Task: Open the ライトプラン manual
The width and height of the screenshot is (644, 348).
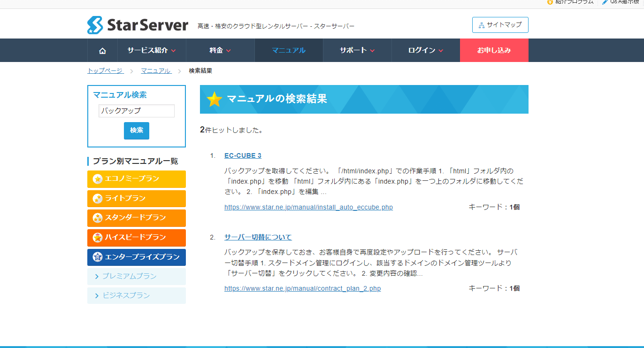Action: 137,199
